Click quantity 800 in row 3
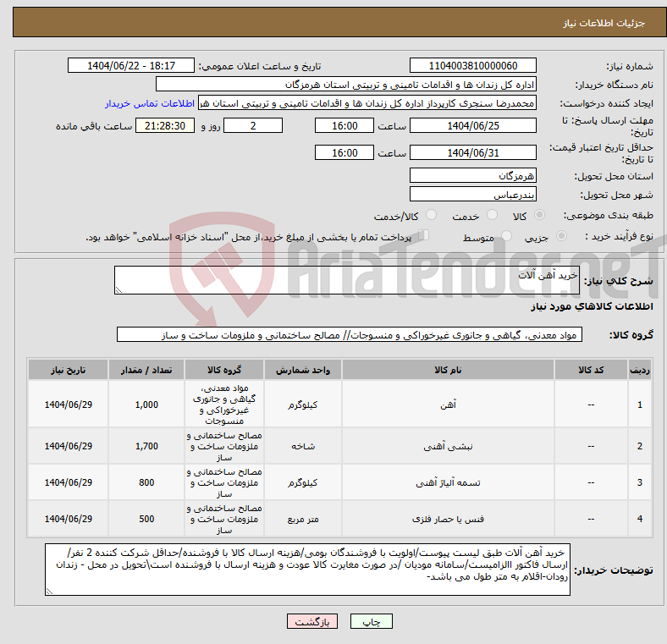This screenshot has width=667, height=644. coord(146,482)
